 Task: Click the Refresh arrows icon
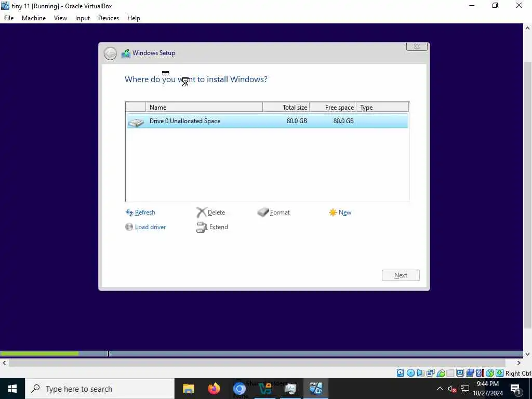(129, 212)
